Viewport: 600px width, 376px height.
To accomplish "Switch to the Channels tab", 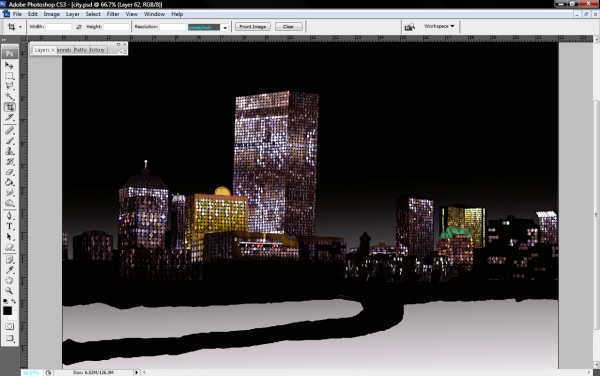I will (64, 50).
